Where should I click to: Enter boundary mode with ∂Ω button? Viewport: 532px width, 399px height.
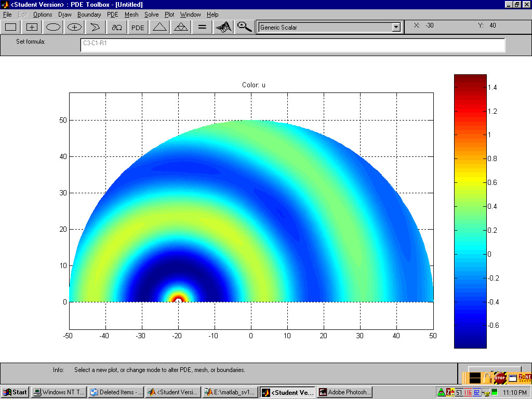[117, 27]
